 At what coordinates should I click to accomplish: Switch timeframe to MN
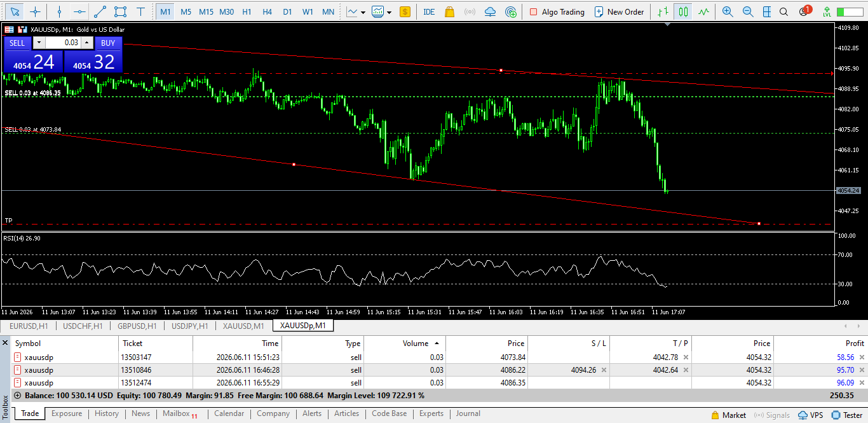[328, 11]
